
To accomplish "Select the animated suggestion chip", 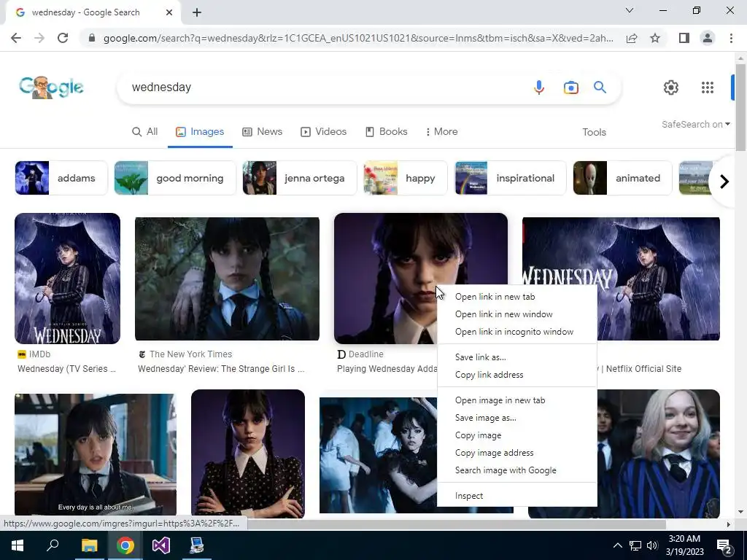I will (x=622, y=178).
